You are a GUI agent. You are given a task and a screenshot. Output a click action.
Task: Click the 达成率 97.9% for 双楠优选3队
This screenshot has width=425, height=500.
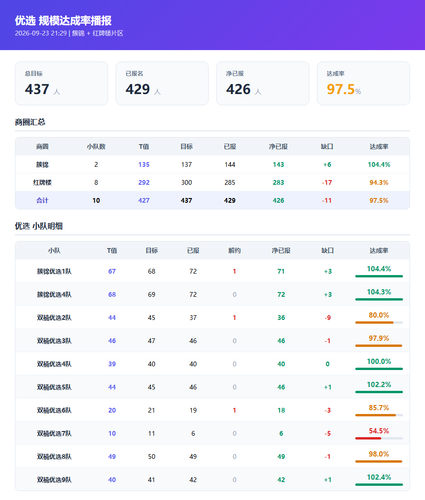[x=379, y=338]
